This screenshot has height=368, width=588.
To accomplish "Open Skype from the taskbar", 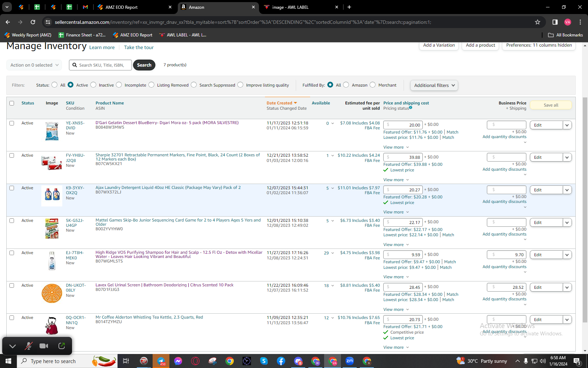I will [264, 361].
